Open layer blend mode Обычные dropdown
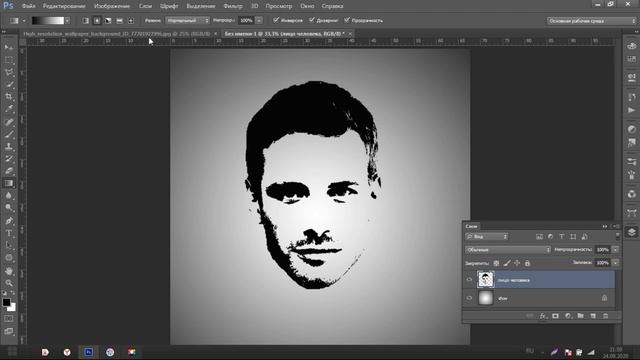 pos(508,249)
